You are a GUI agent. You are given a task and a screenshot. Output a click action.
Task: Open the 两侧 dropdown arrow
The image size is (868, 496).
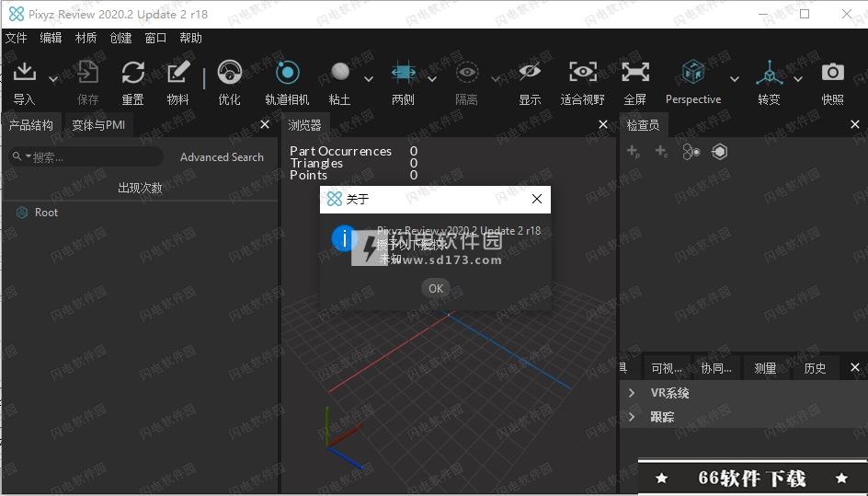click(x=432, y=79)
